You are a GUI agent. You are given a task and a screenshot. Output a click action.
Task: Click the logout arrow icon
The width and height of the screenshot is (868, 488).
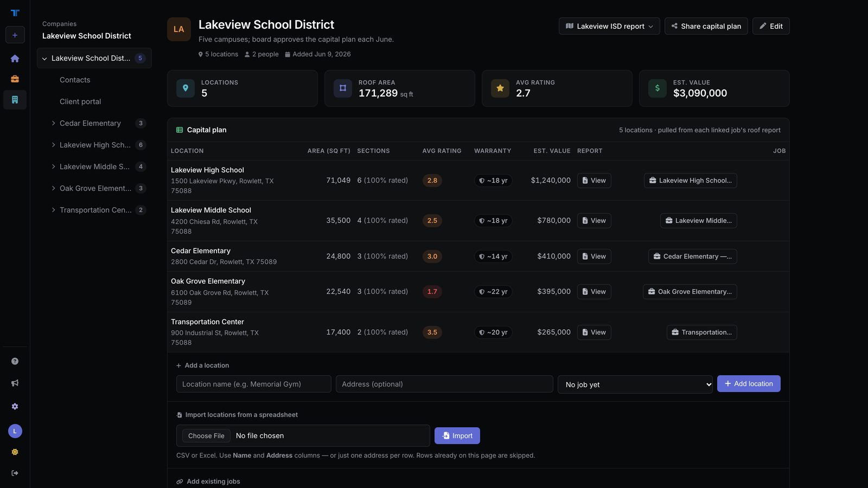tap(15, 473)
